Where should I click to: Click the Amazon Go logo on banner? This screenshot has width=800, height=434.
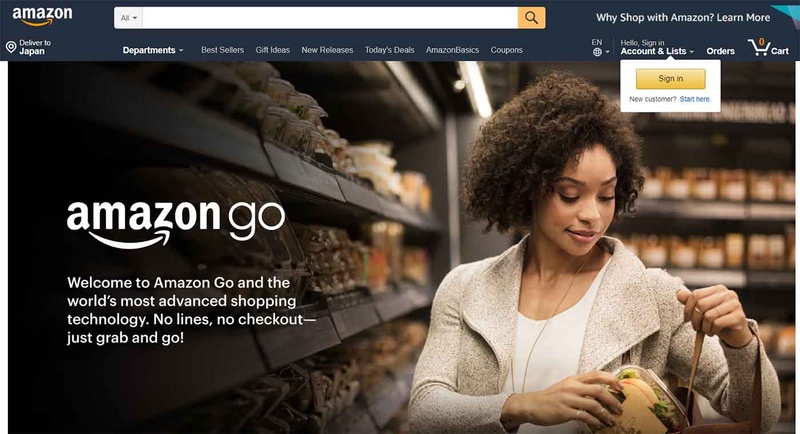pos(176,223)
